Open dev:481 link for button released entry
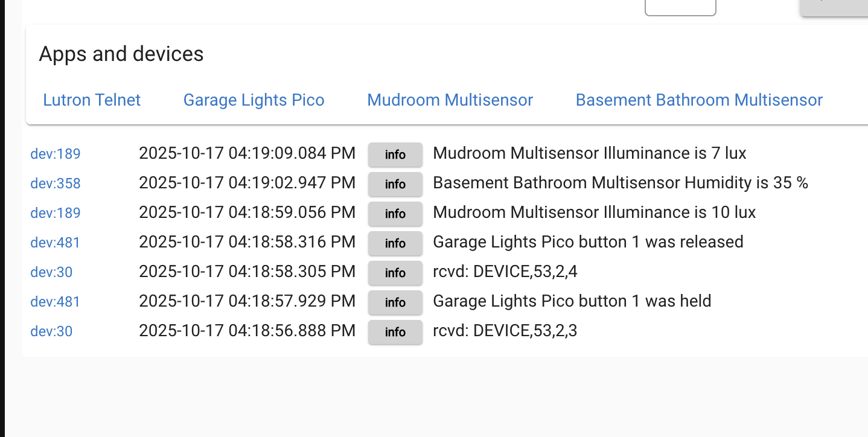Viewport: 868px width, 437px height. pyautogui.click(x=56, y=243)
